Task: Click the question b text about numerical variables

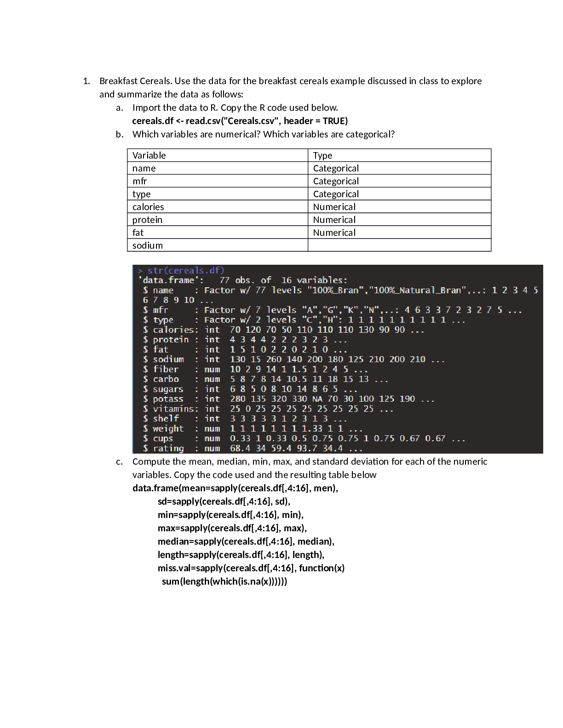Action: 263,134
